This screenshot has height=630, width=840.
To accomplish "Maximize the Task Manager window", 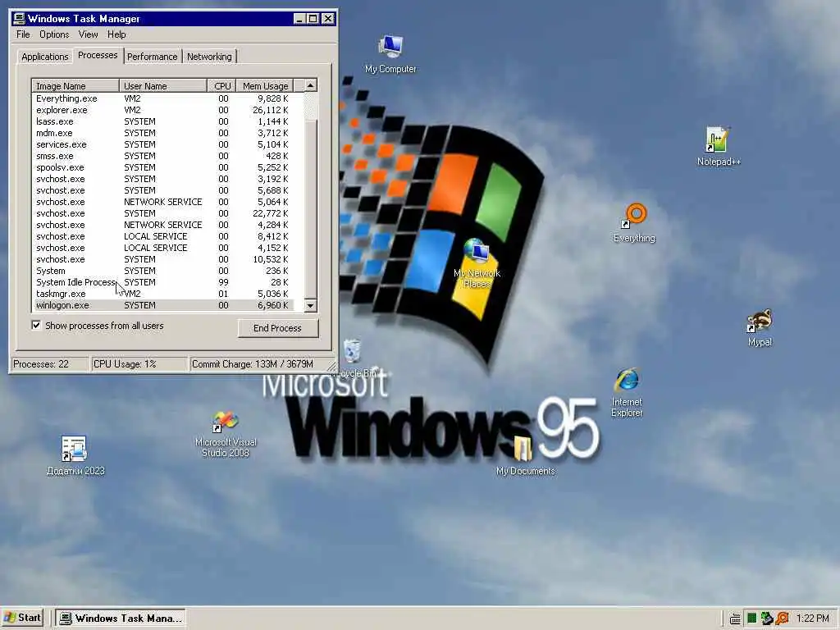I will (x=313, y=19).
